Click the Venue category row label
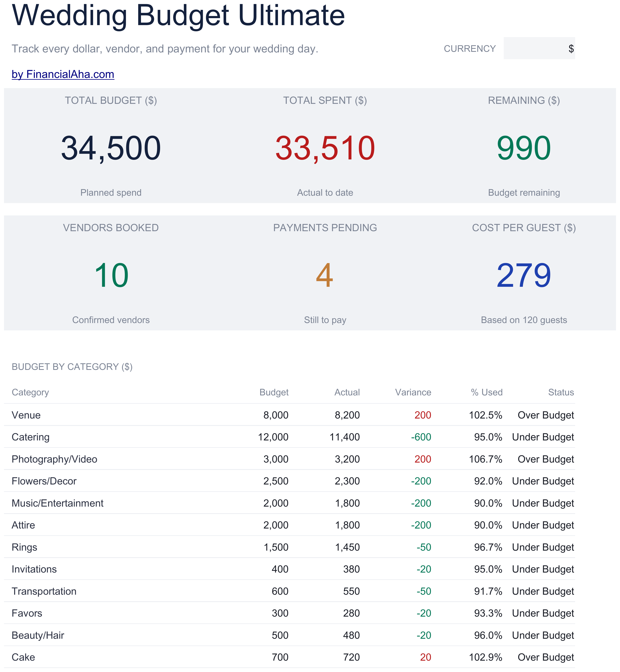Viewport: 620px width, 672px height. click(x=26, y=415)
